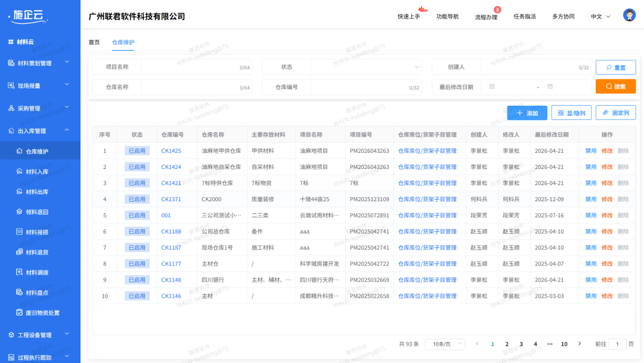Select the 仓库维护 tab
The width and height of the screenshot is (644, 363).
(x=123, y=42)
